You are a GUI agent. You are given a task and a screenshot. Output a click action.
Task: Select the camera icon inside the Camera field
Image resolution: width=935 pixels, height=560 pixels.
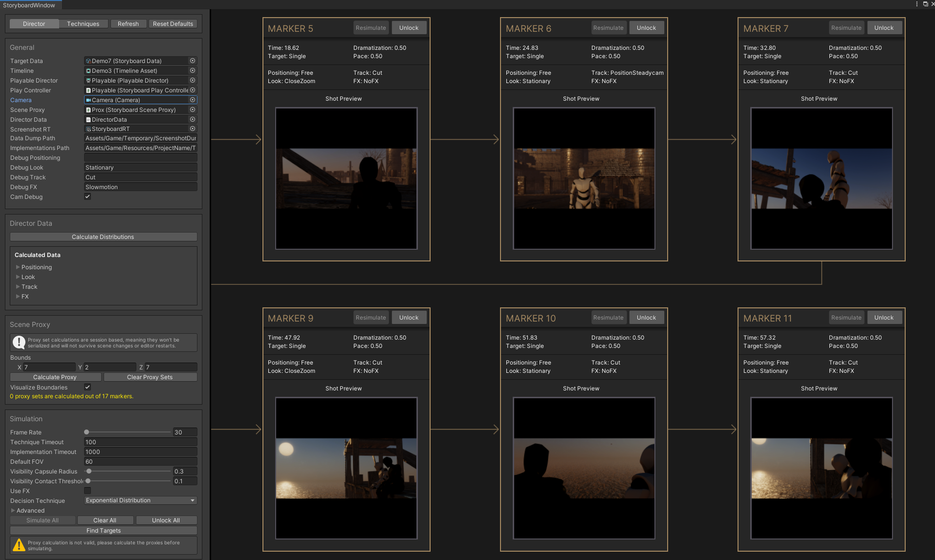[x=89, y=100]
